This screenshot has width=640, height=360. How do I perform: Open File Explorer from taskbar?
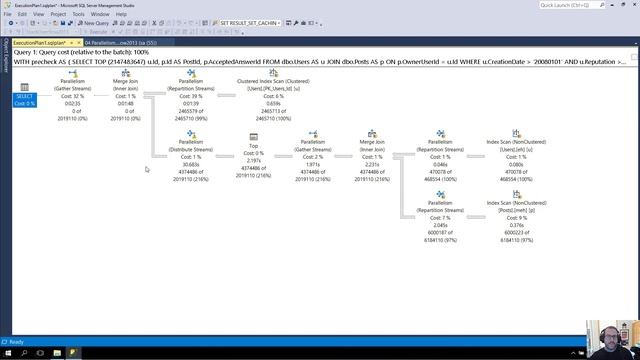(57, 353)
